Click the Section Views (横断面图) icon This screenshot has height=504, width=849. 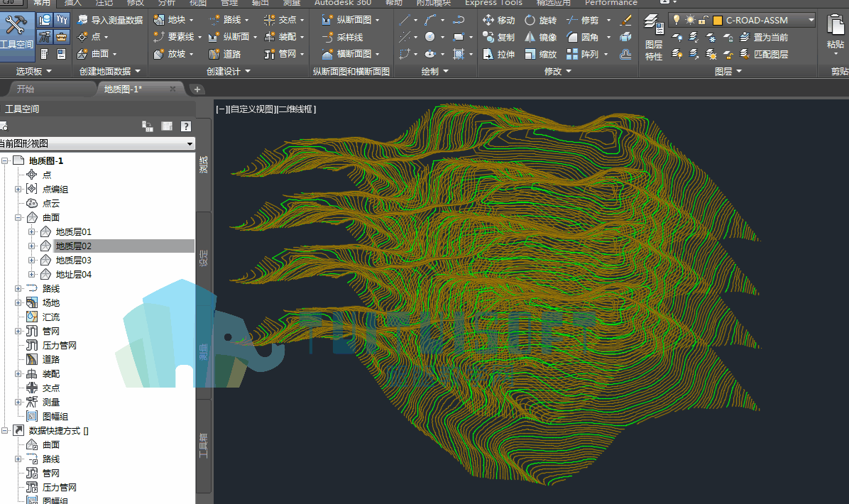pyautogui.click(x=327, y=53)
